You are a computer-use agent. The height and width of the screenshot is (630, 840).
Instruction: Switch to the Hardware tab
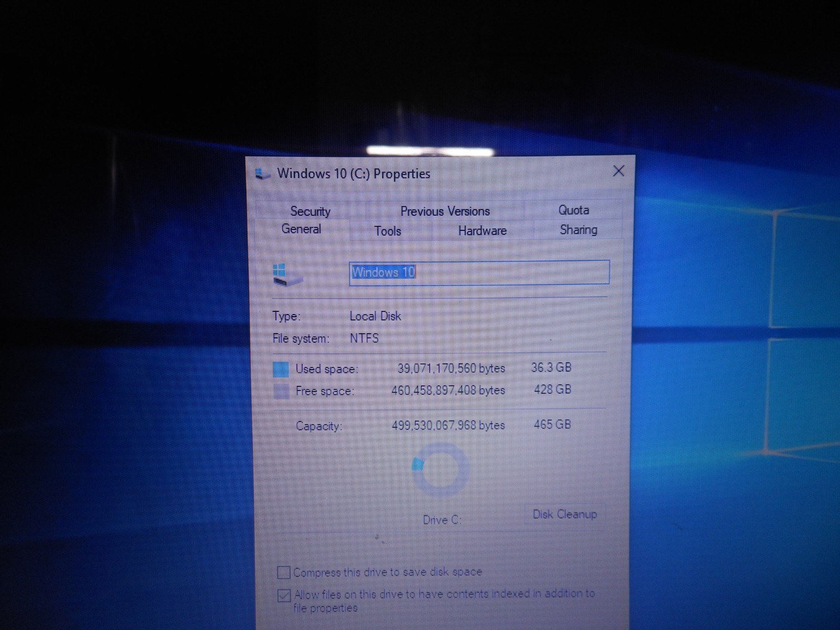(482, 230)
